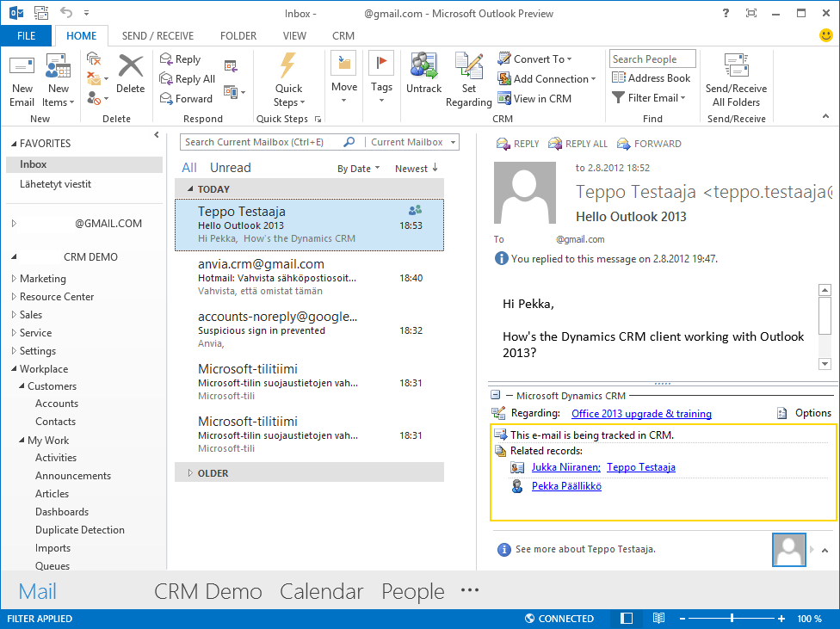Click the New Email icon
The image size is (840, 629).
pyautogui.click(x=22, y=69)
